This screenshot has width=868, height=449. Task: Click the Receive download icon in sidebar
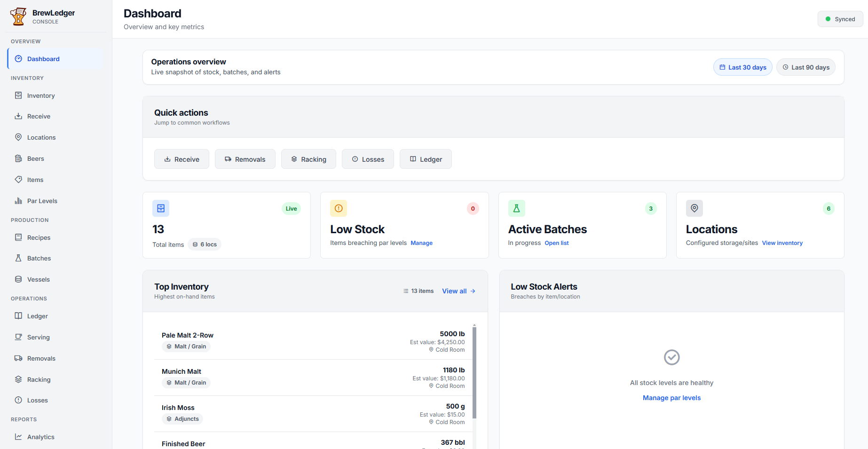click(18, 116)
